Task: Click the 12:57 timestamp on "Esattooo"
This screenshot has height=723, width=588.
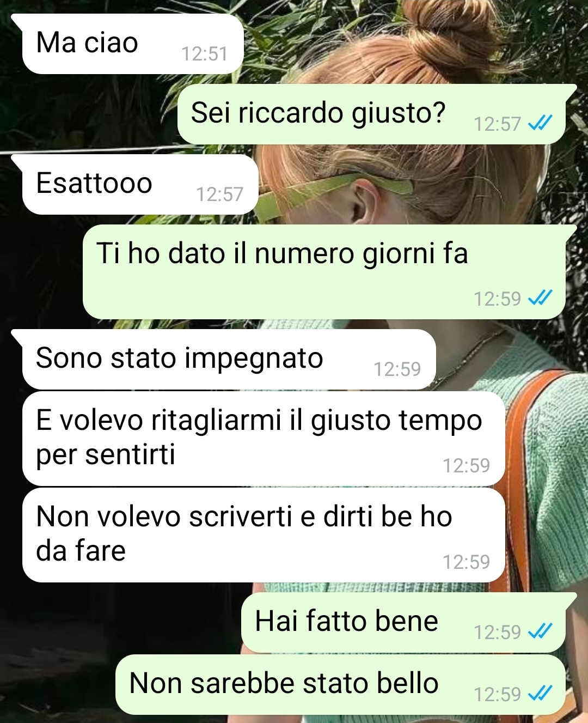Action: [219, 195]
